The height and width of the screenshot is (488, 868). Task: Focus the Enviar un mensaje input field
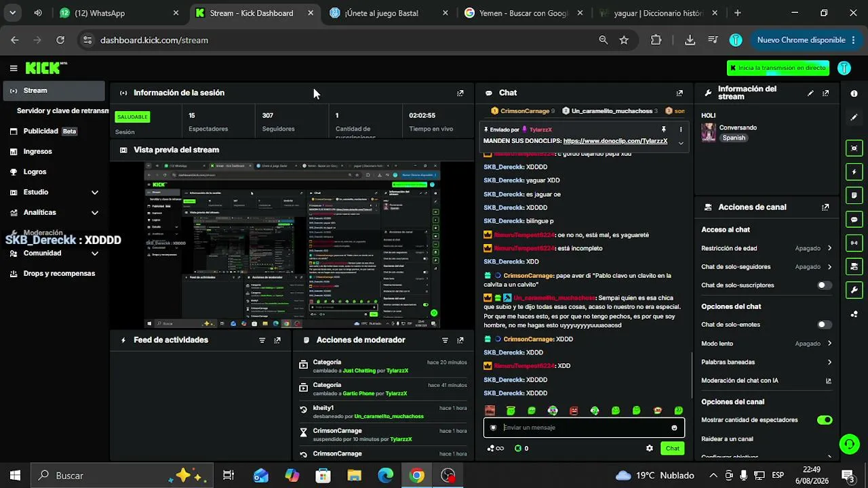(x=583, y=428)
